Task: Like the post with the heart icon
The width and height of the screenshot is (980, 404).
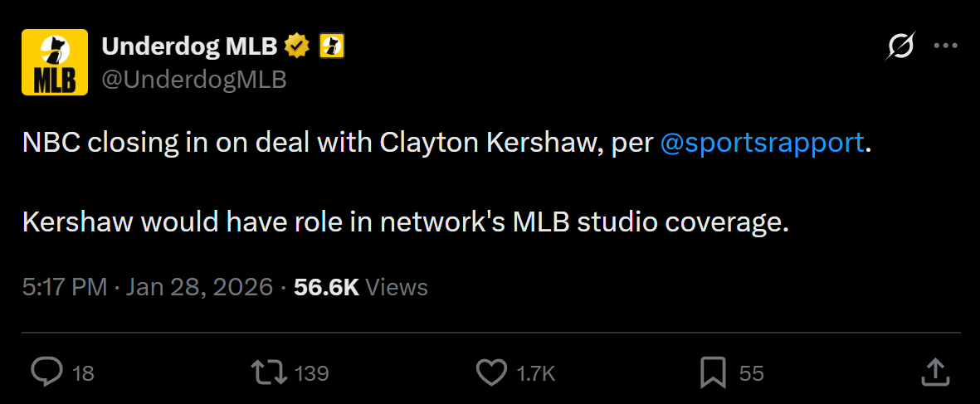Action: point(492,372)
